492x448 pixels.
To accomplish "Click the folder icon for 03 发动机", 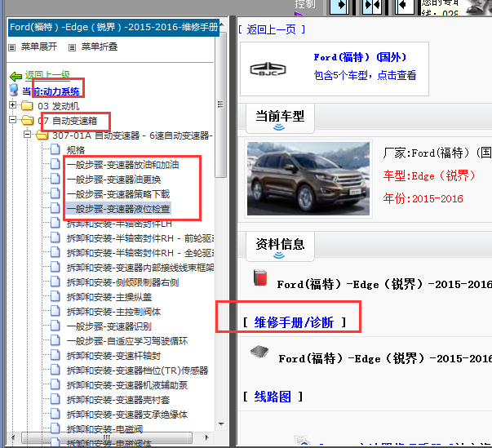I will (x=27, y=106).
